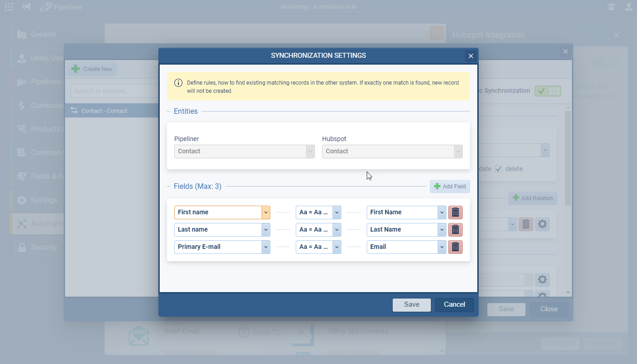The height and width of the screenshot is (364, 637).
Task: Open the Security menu item
Action: (x=43, y=248)
